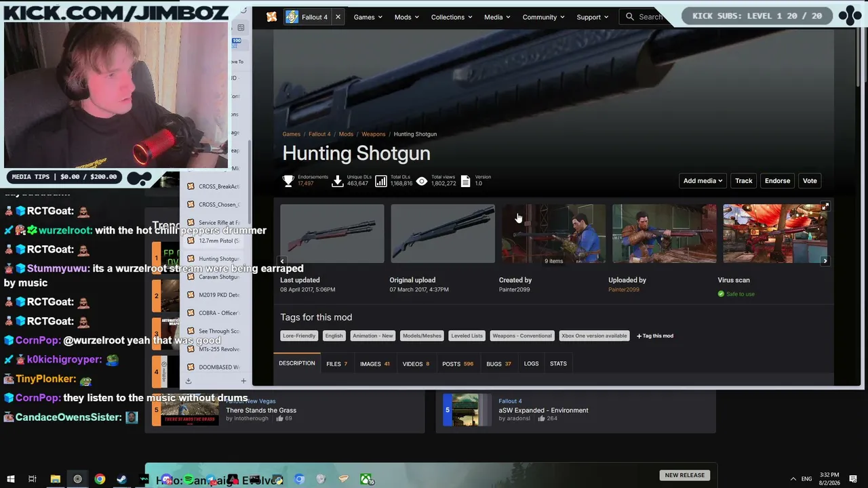Select the Models/Meshes tag
Image resolution: width=868 pixels, height=488 pixels.
[422, 335]
